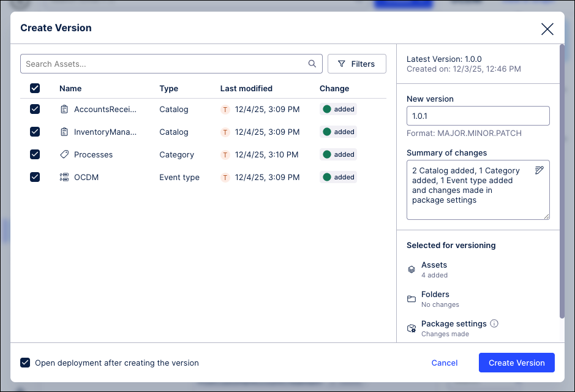Toggle the select-all checkbox in header
The image size is (575, 392).
[x=35, y=88]
